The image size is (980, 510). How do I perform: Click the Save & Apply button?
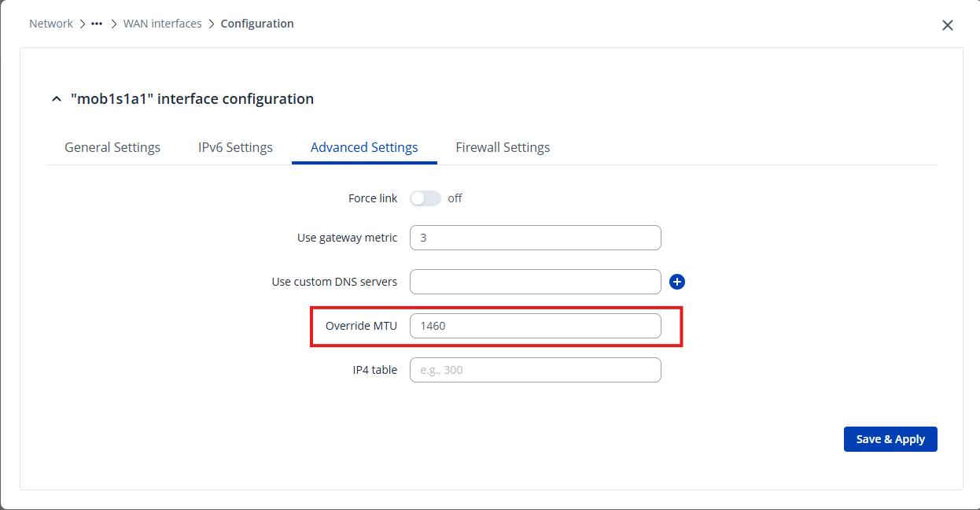[890, 439]
